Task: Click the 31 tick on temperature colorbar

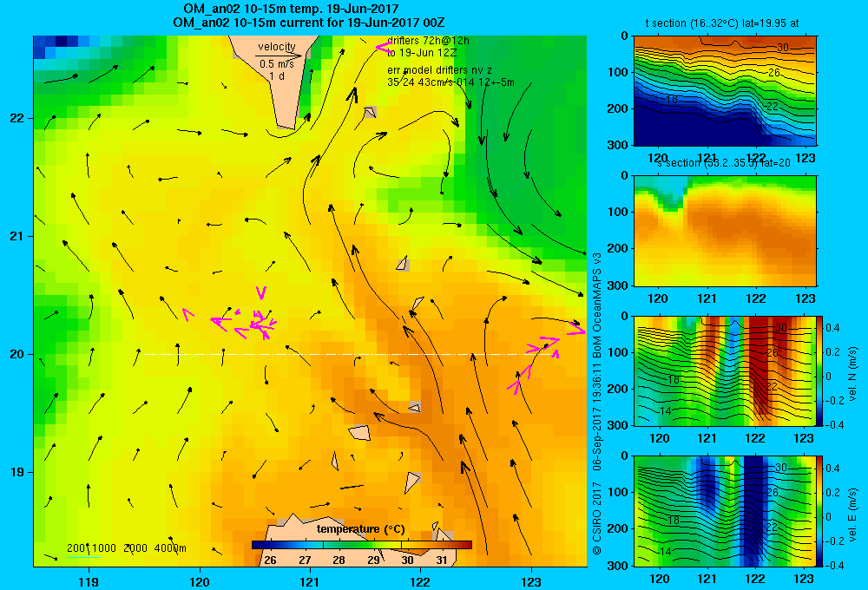Action: coord(441,560)
